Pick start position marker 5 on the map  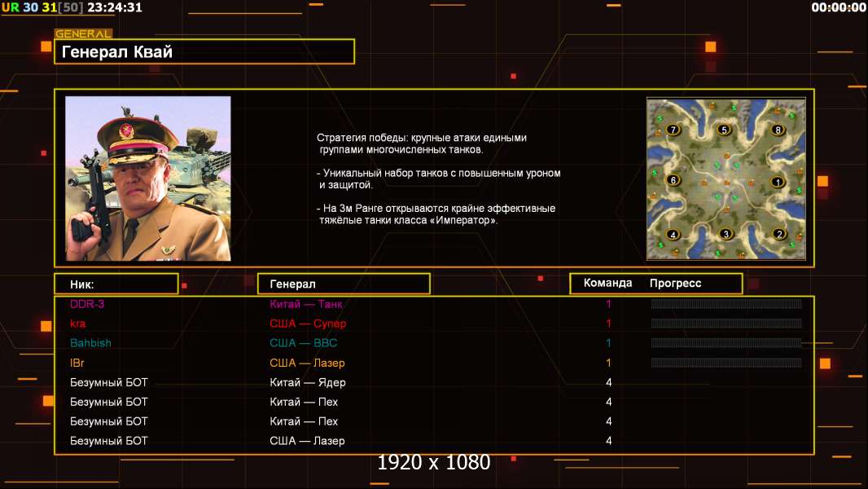tap(724, 130)
